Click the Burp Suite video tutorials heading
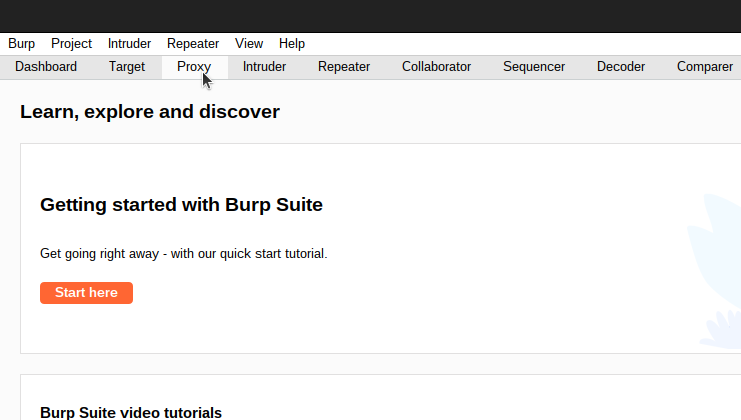This screenshot has height=420, width=741. click(131, 412)
